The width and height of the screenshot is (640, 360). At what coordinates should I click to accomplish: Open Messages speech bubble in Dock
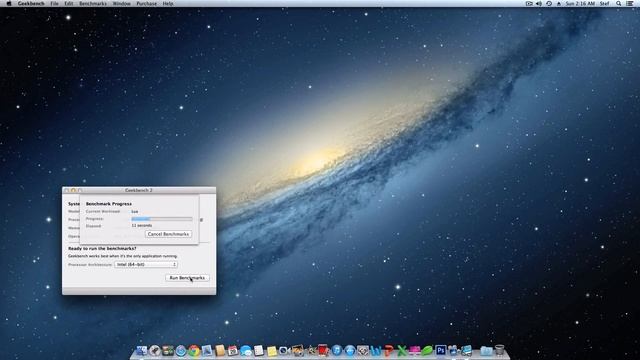[246, 350]
